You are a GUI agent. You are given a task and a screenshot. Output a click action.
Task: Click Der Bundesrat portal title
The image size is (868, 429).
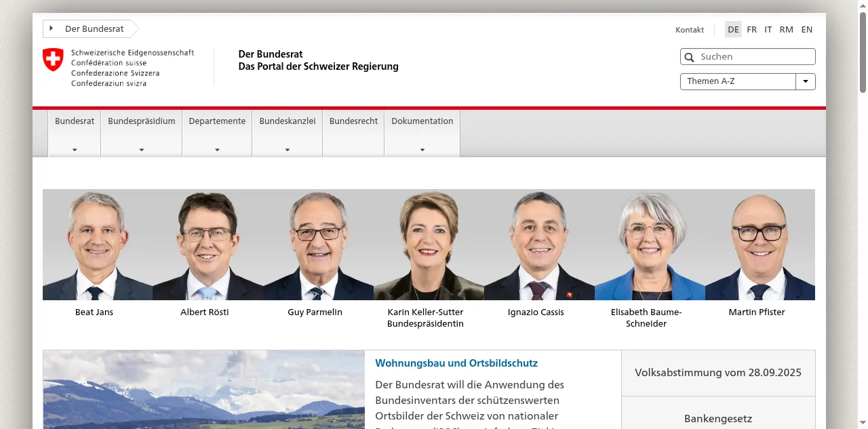(318, 60)
